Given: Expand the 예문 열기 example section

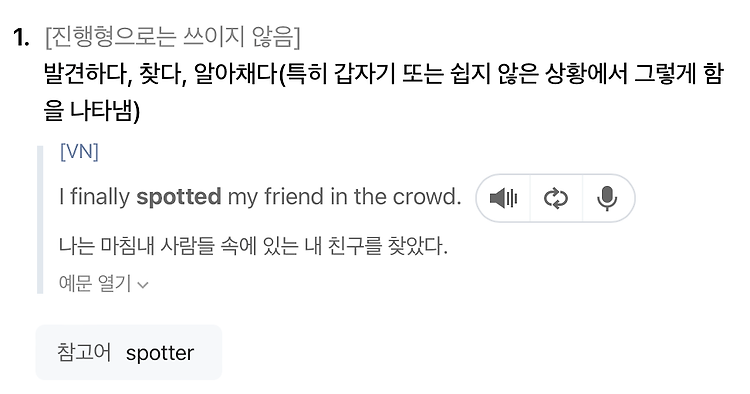Looking at the screenshot, I should click(104, 284).
